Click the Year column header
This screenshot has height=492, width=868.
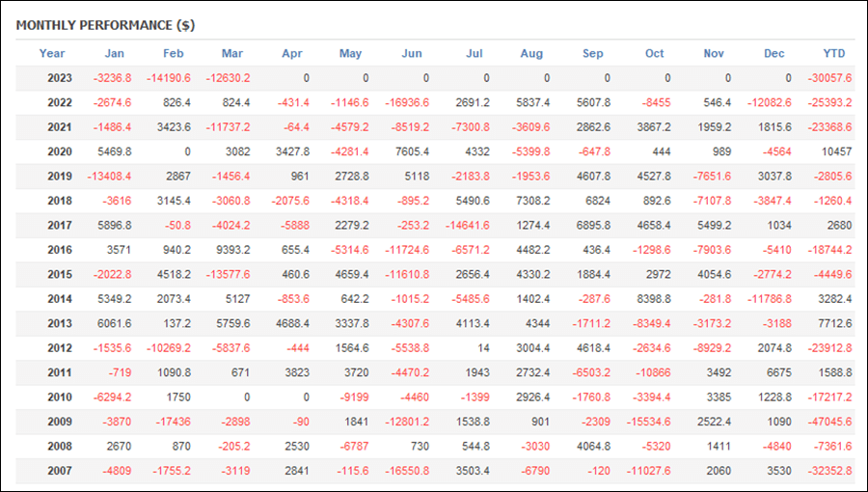pyautogui.click(x=52, y=54)
